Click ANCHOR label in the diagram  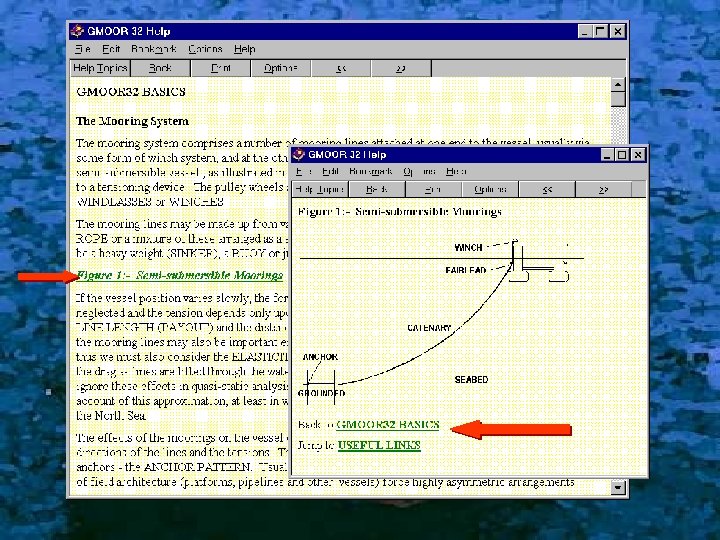(x=320, y=357)
